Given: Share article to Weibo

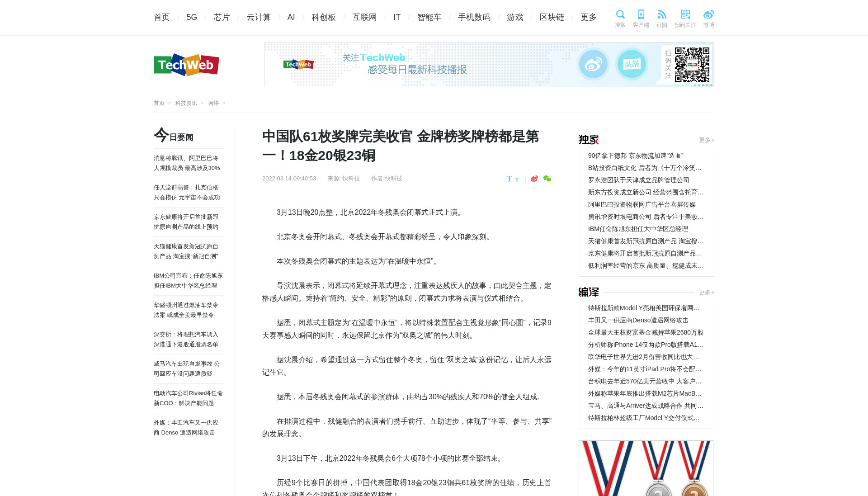Looking at the screenshot, I should click(534, 179).
